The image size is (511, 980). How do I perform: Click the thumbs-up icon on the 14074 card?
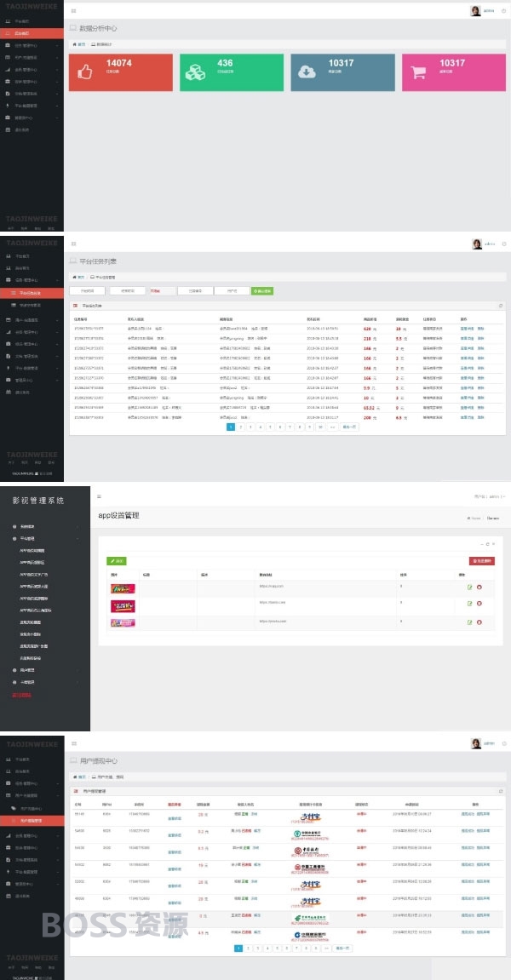pyautogui.click(x=84, y=72)
